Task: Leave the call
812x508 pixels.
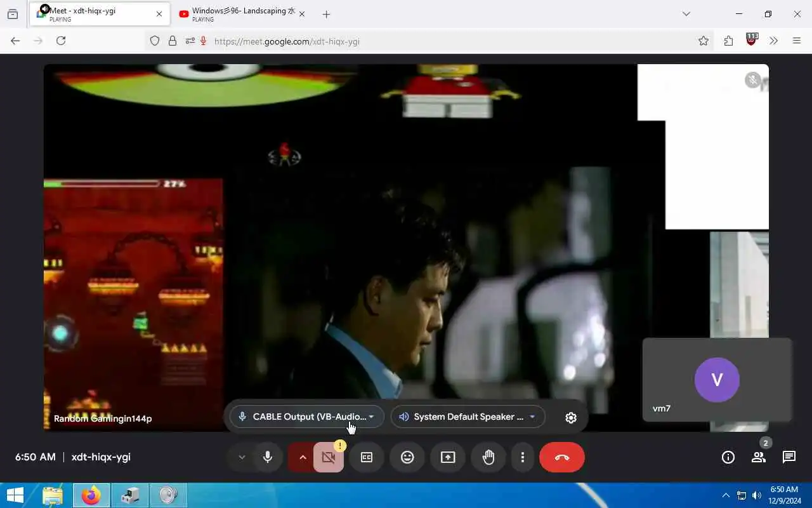Action: click(562, 457)
